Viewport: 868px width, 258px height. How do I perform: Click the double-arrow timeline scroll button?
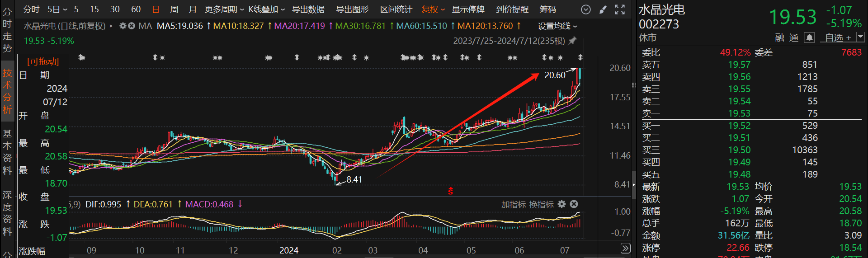pos(625,249)
